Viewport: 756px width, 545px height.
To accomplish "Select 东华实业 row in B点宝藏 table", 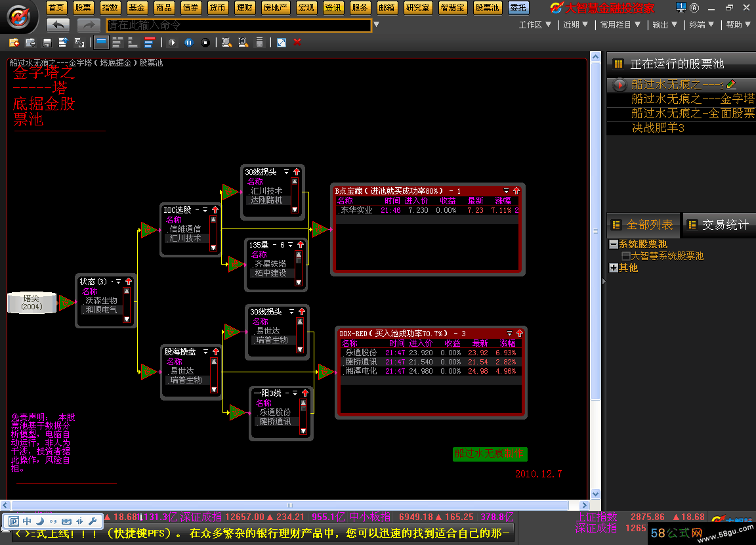I will point(427,210).
